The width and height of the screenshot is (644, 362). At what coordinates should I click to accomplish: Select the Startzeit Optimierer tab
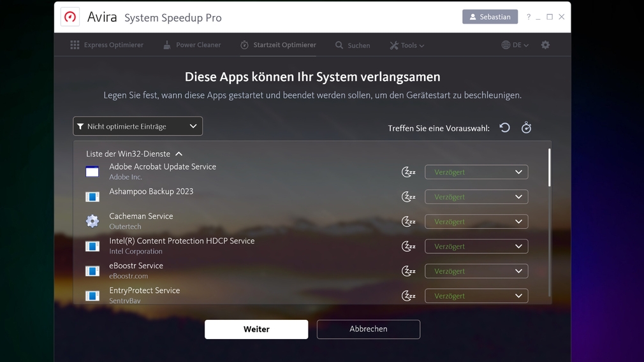pyautogui.click(x=278, y=45)
